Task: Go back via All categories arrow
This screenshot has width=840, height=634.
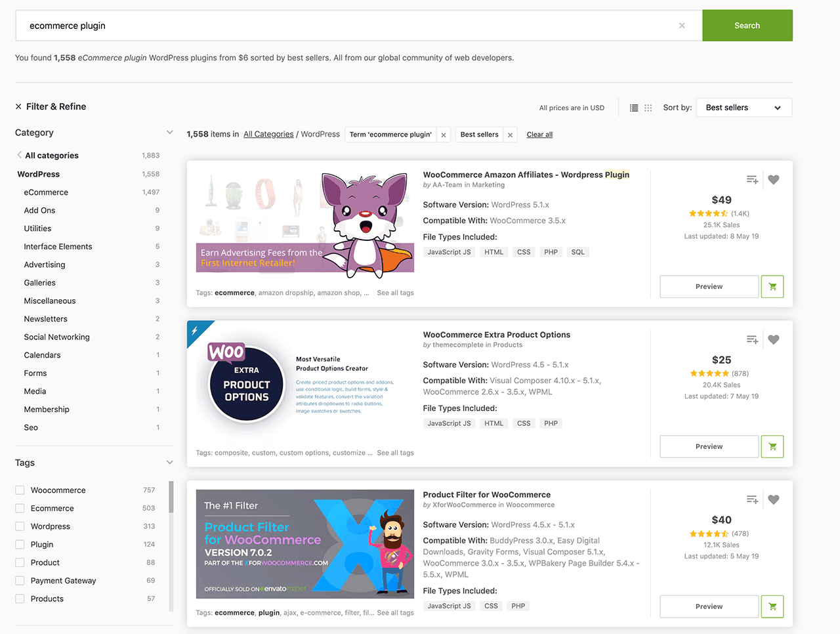Action: click(x=19, y=155)
